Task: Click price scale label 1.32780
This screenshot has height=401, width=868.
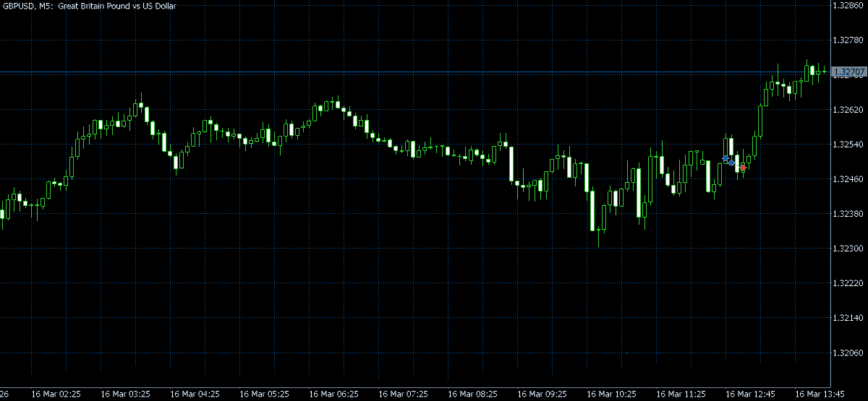Action: pyautogui.click(x=849, y=40)
